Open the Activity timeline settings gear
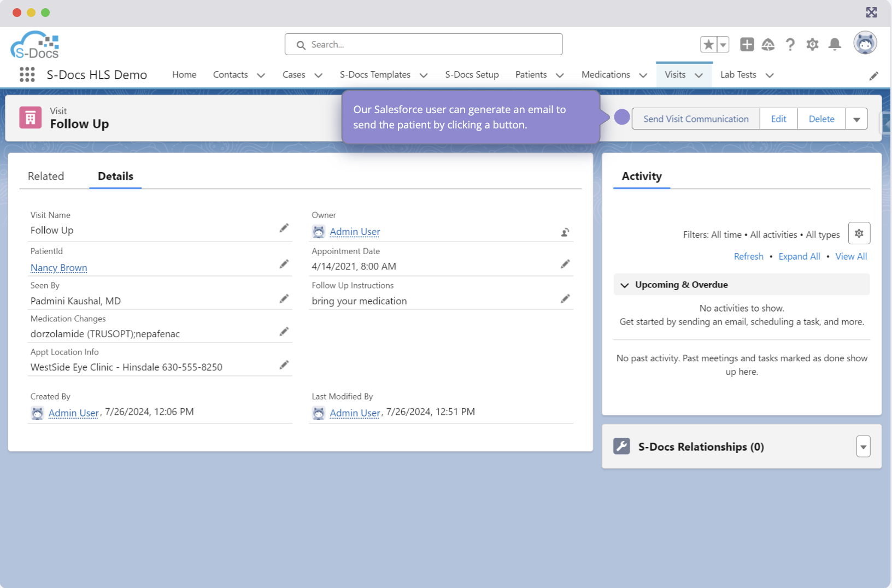 click(x=859, y=233)
